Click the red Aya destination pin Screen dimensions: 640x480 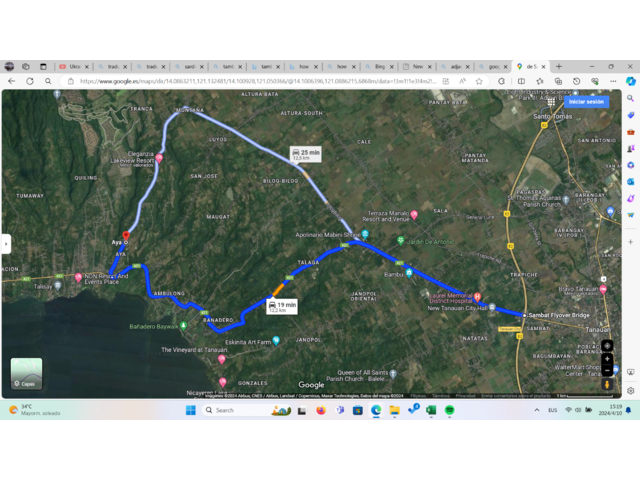pyautogui.click(x=126, y=236)
